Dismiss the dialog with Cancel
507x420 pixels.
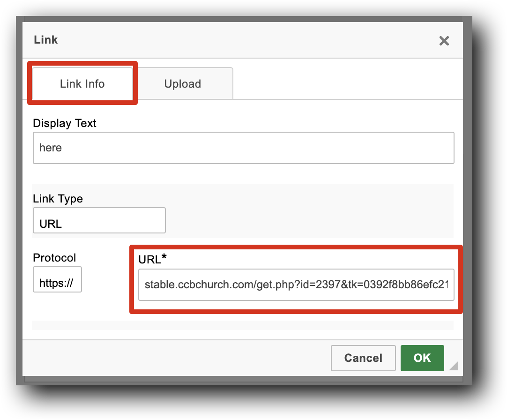[x=363, y=358]
